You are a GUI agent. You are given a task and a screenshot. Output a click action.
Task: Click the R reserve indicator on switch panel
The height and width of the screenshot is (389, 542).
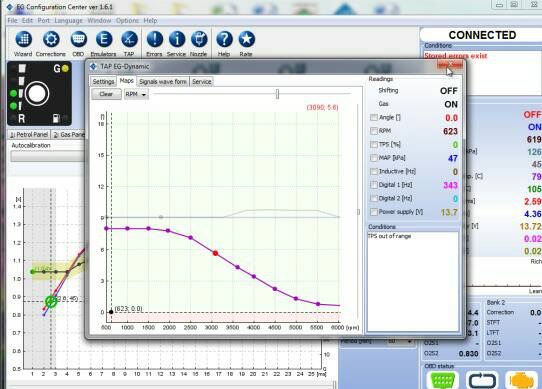click(21, 119)
